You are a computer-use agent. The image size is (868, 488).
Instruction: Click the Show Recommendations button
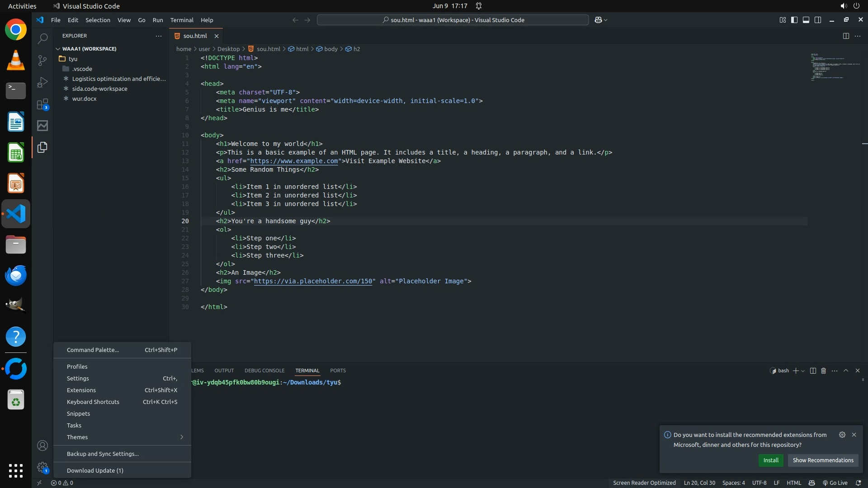(823, 460)
